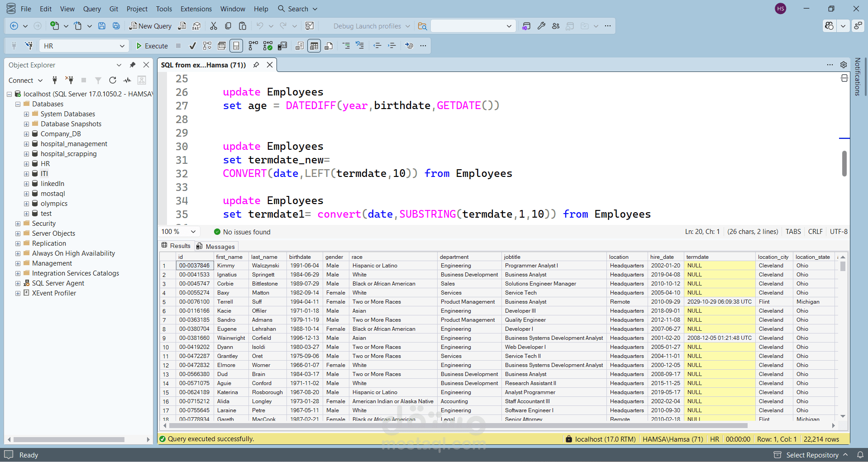Click the Execute button
Screen dimensions: 868x462
point(152,46)
